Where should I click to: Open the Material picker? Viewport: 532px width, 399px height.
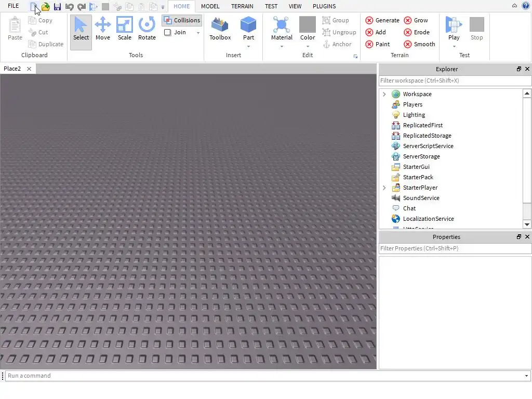pyautogui.click(x=282, y=29)
